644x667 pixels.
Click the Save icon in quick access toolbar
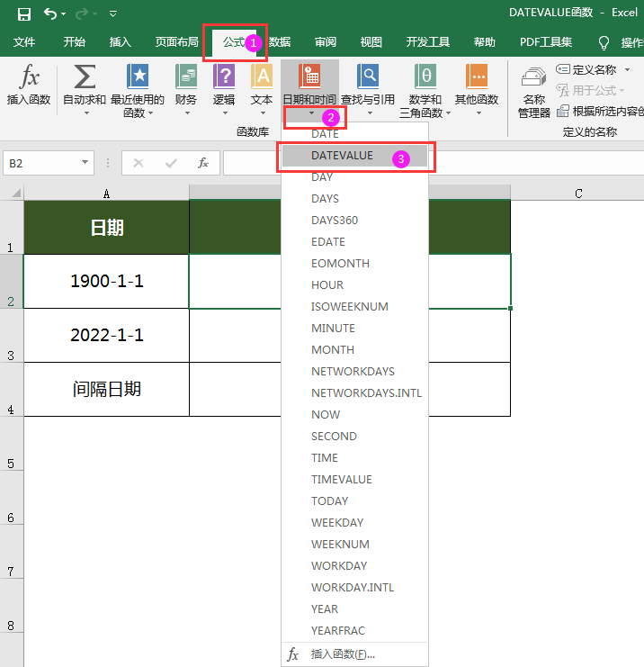pyautogui.click(x=23, y=14)
